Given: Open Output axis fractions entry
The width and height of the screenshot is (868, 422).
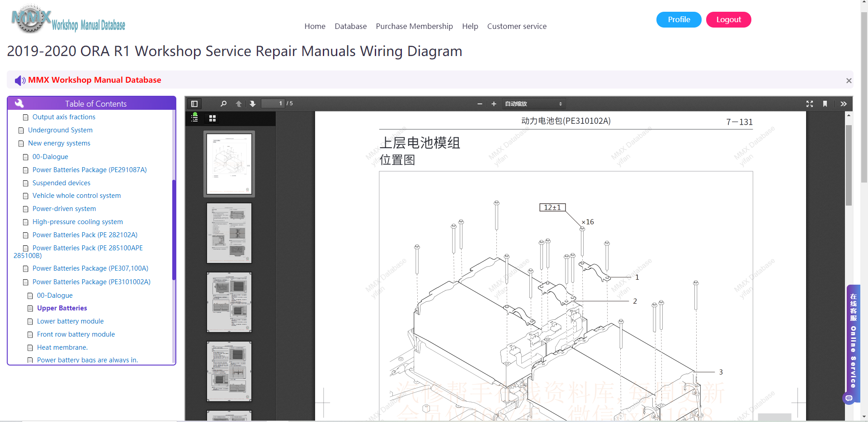Looking at the screenshot, I should (64, 117).
